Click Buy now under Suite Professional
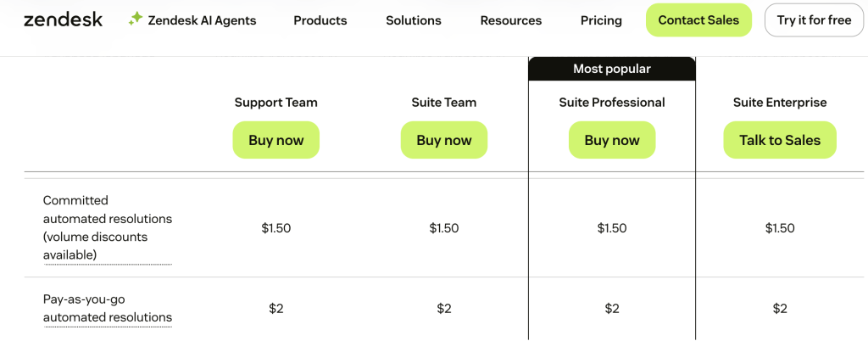 tap(612, 140)
